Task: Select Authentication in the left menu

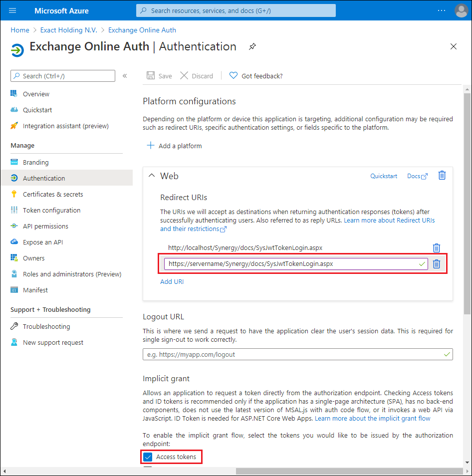Action: tap(67, 178)
